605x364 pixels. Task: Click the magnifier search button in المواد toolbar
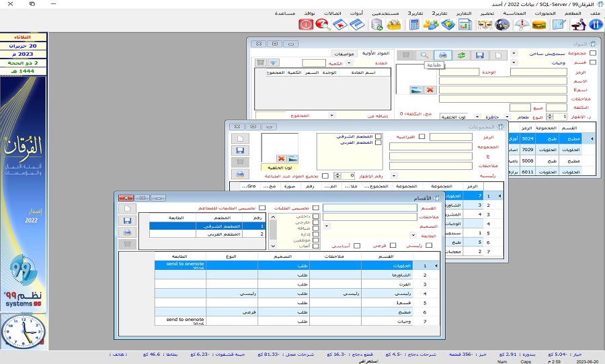[x=424, y=55]
